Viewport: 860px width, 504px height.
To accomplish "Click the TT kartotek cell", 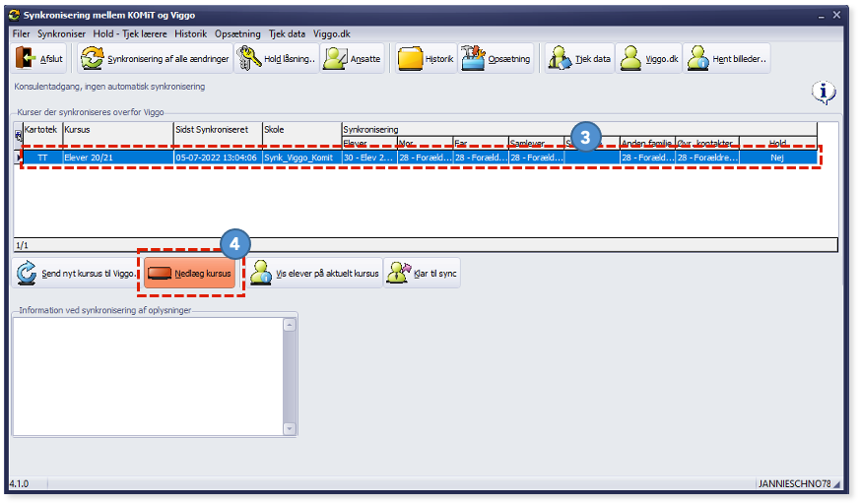I will click(42, 157).
